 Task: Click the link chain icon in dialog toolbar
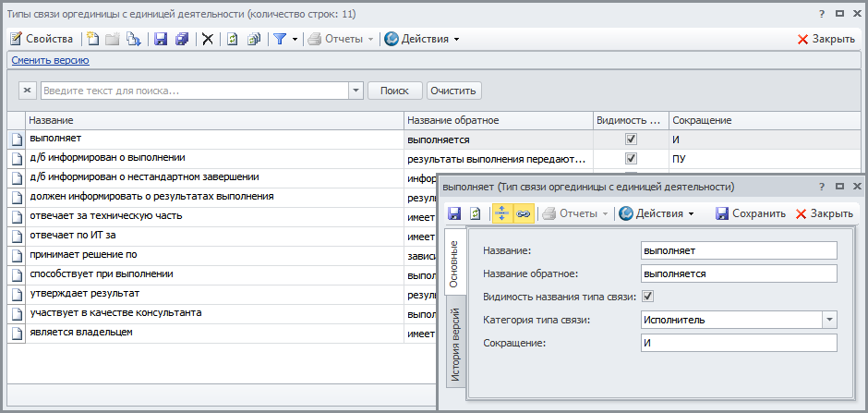point(523,213)
